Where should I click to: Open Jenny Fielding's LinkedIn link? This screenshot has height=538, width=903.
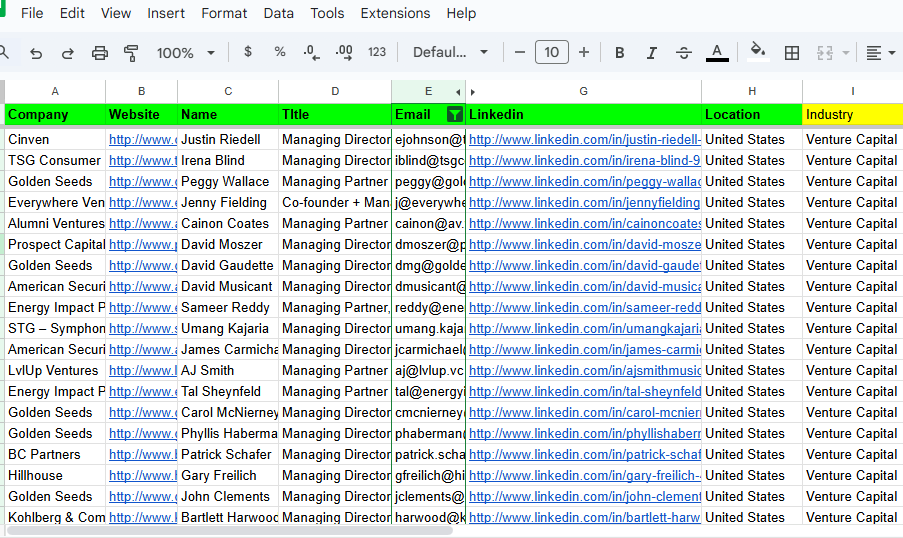pyautogui.click(x=585, y=203)
